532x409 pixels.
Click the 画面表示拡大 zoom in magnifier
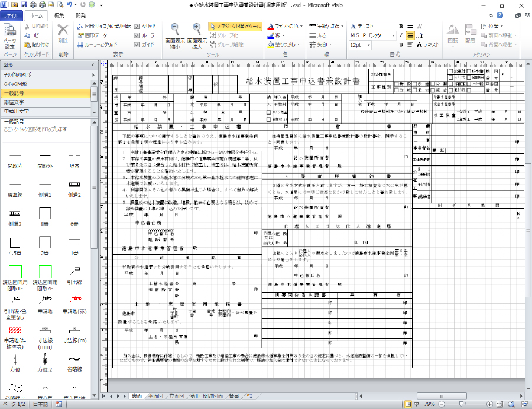(197, 28)
